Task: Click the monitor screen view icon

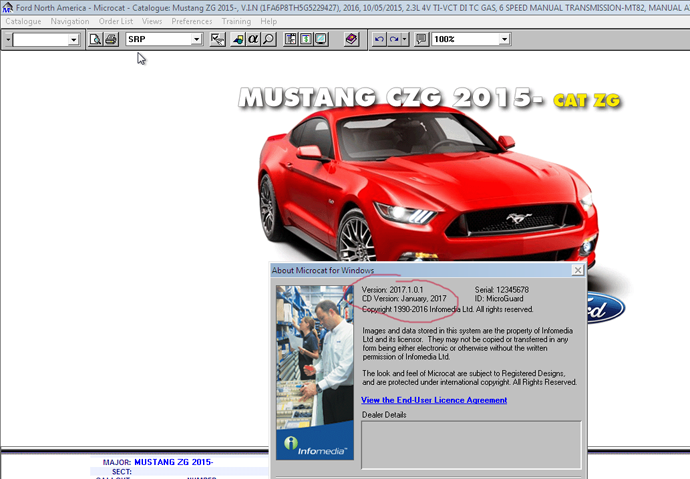Action: pos(321,39)
